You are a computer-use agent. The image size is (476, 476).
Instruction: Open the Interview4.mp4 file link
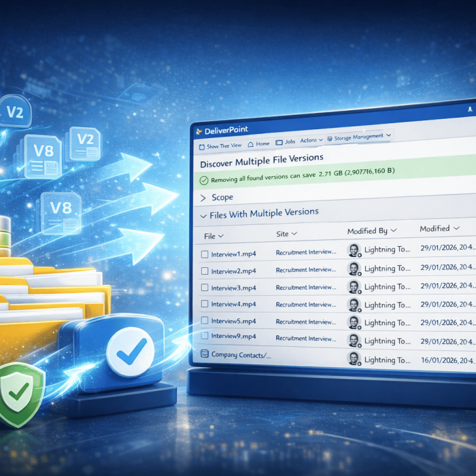tap(233, 304)
